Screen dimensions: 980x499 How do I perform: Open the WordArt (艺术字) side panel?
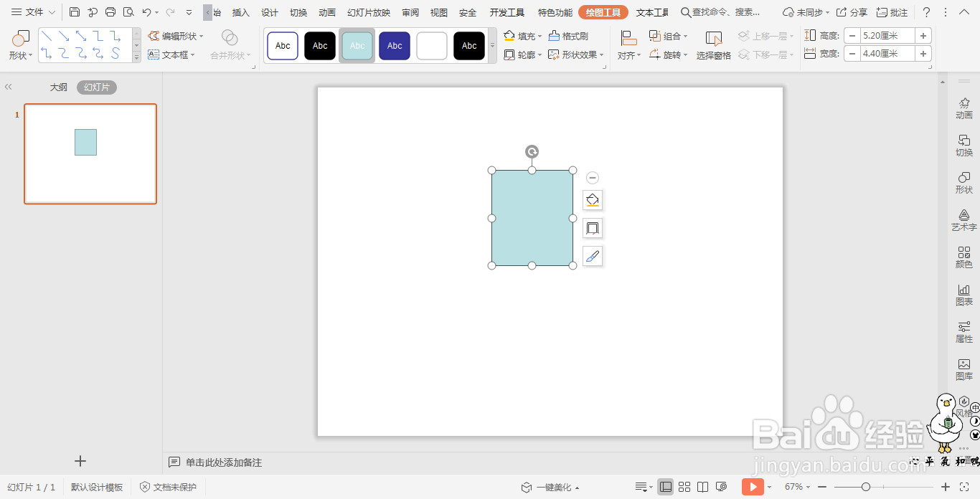point(964,220)
